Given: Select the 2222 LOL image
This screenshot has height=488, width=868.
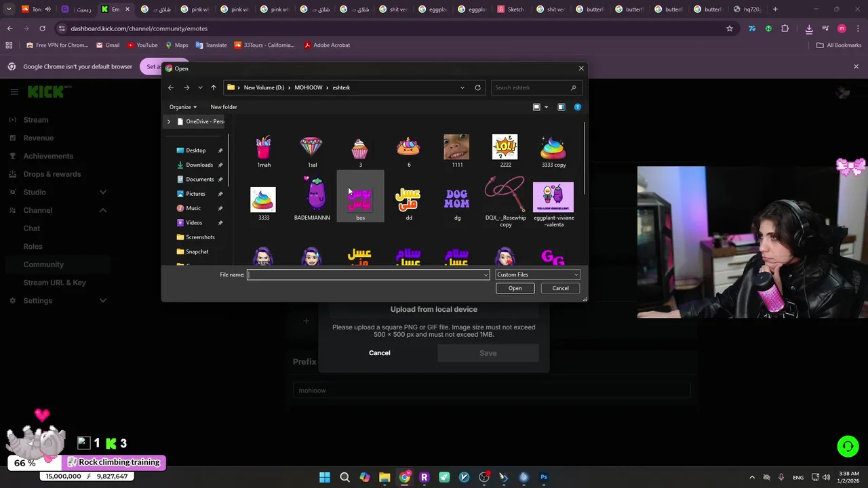Looking at the screenshot, I should coord(505,150).
